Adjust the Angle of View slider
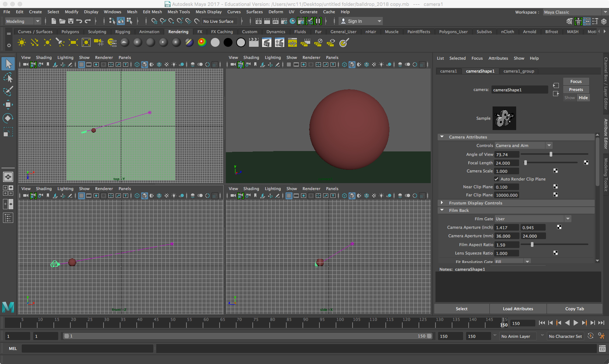 (x=551, y=154)
